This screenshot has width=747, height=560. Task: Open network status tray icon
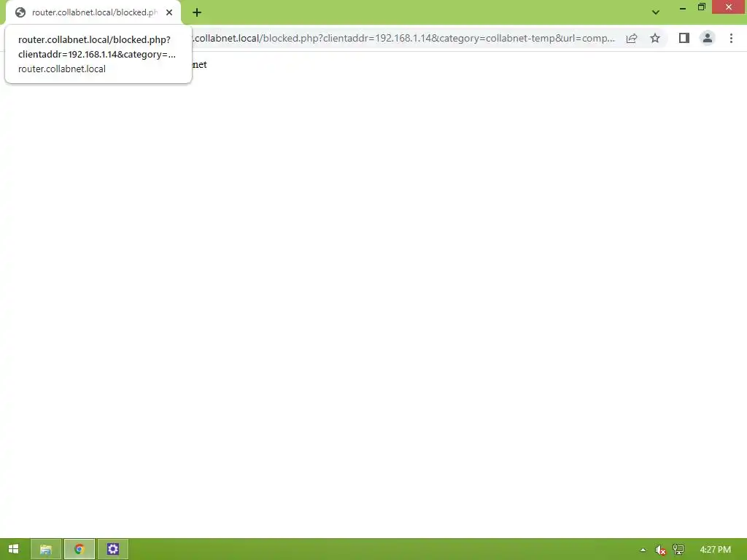pyautogui.click(x=678, y=550)
